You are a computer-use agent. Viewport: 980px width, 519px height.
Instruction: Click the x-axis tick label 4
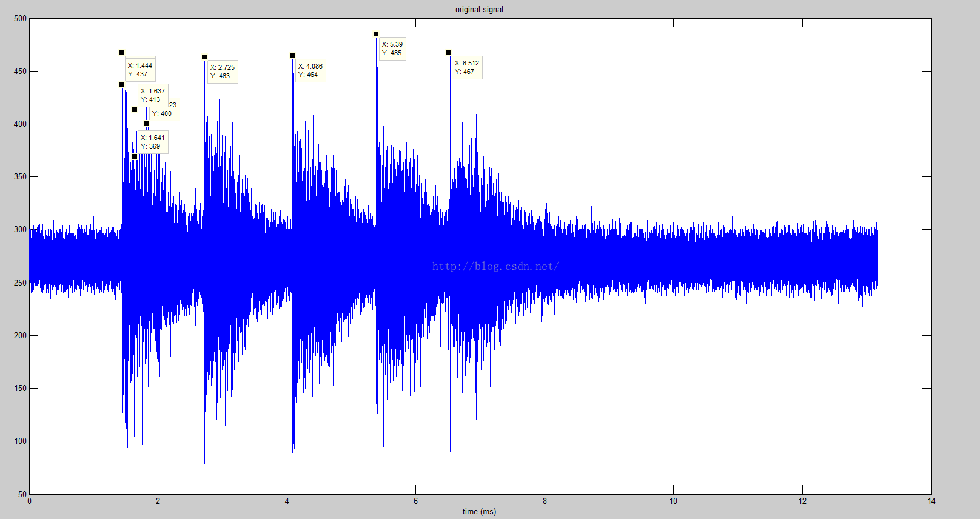click(287, 501)
